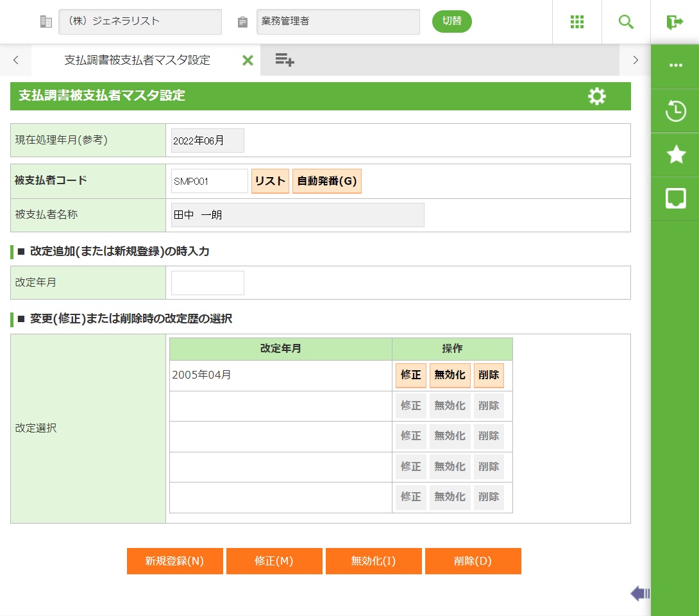Select the 支払調書被支払者マスタ設定 tab
The image size is (699, 616).
click(137, 60)
